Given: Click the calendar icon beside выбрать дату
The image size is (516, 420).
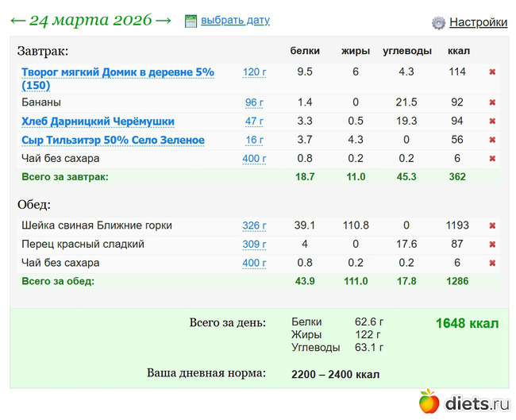Looking at the screenshot, I should tap(191, 21).
